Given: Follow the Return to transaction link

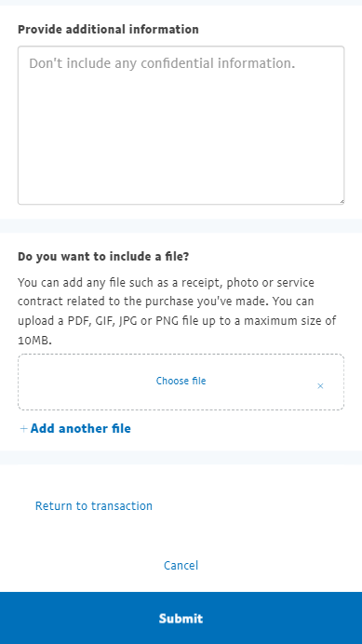Looking at the screenshot, I should click(x=94, y=505).
